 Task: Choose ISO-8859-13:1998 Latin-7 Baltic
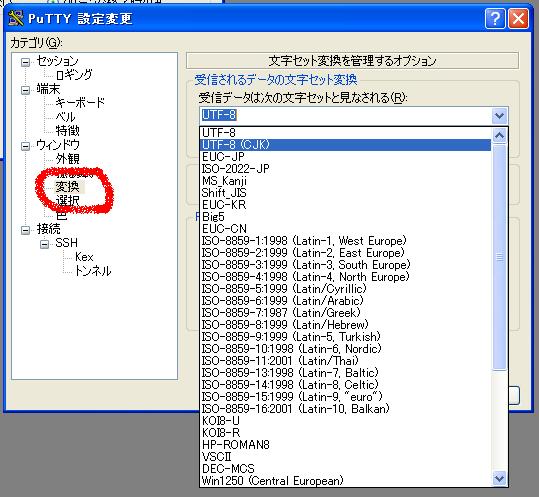[x=345, y=373]
